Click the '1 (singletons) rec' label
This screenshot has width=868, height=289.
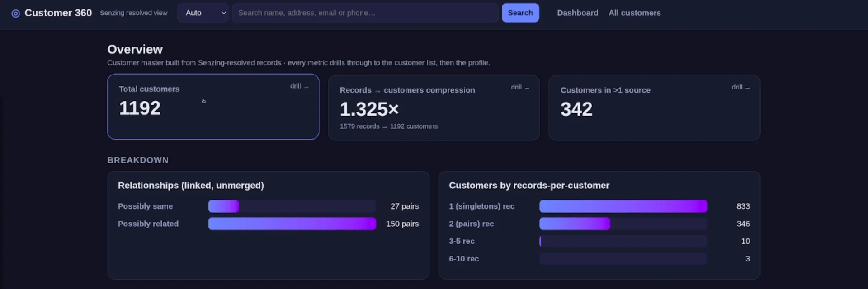481,206
